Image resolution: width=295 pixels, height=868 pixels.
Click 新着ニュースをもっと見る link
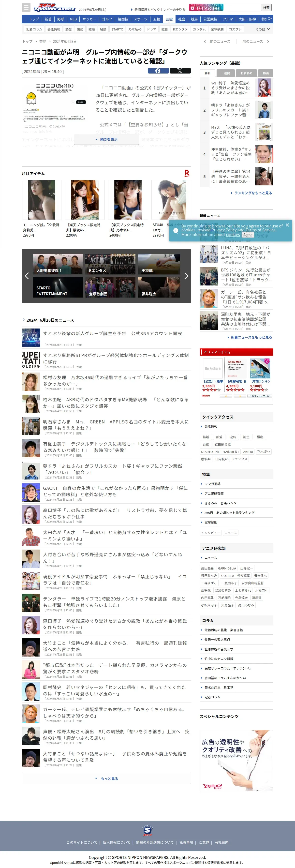click(x=250, y=337)
